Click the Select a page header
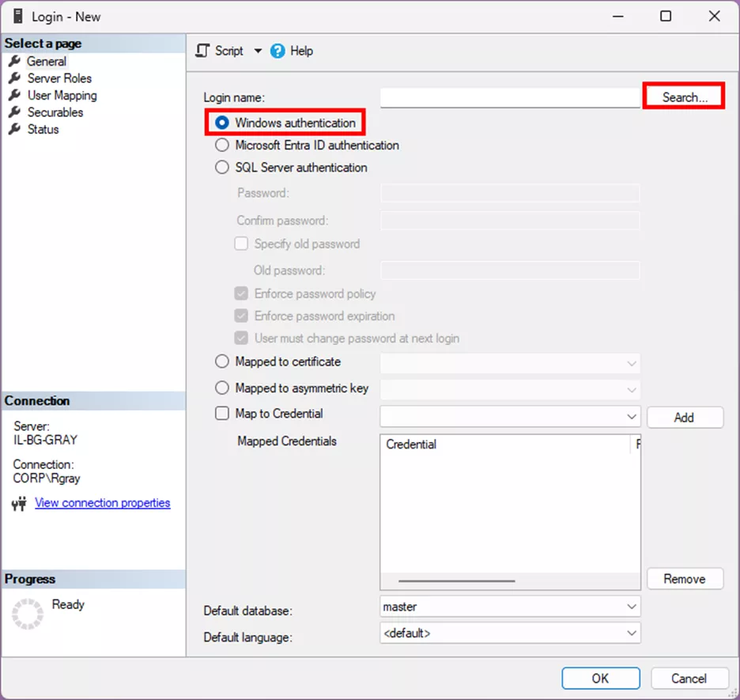The image size is (740, 700). click(x=93, y=44)
